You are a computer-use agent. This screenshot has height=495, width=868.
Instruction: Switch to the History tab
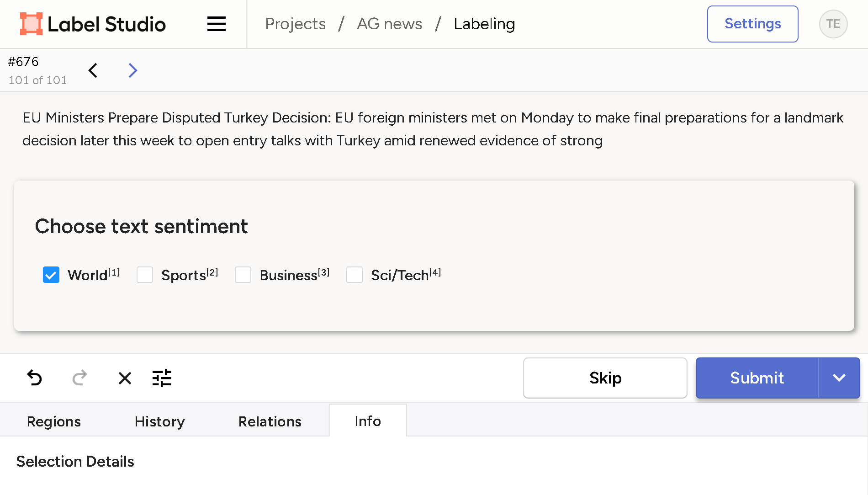159,421
